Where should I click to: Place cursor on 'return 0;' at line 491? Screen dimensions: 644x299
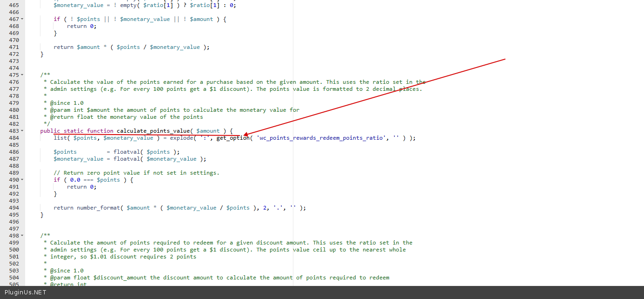point(81,187)
